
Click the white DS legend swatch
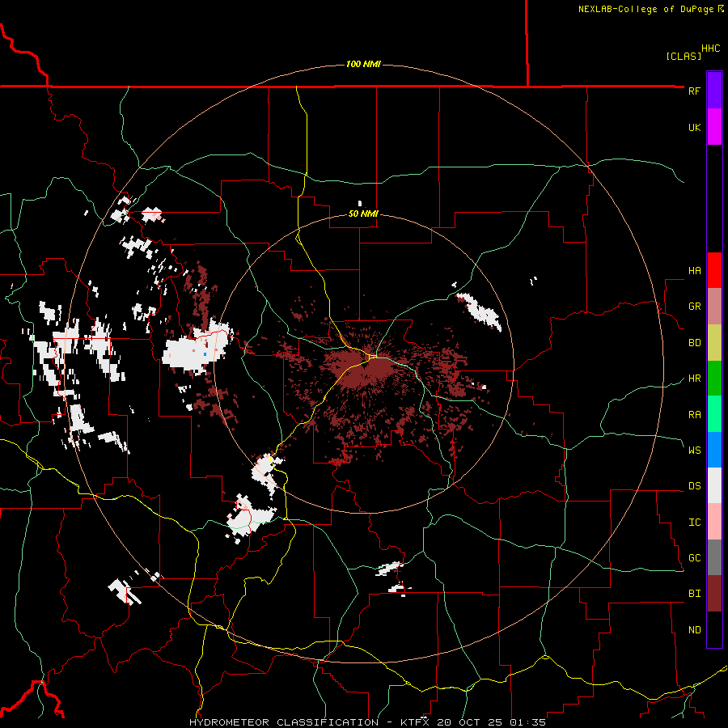point(714,485)
